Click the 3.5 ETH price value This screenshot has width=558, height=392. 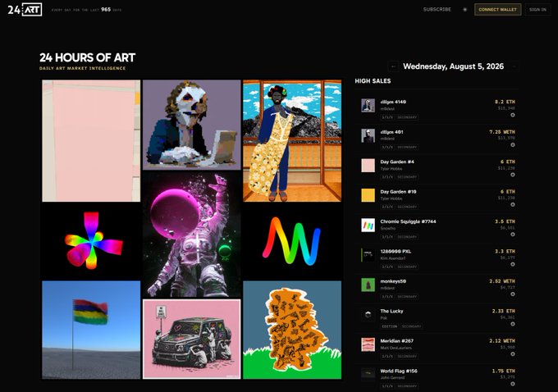[505, 221]
